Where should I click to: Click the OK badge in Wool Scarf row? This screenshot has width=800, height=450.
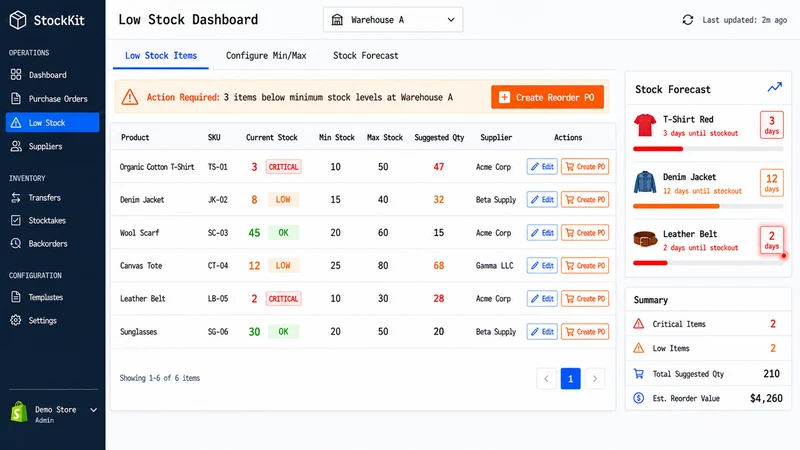[283, 233]
